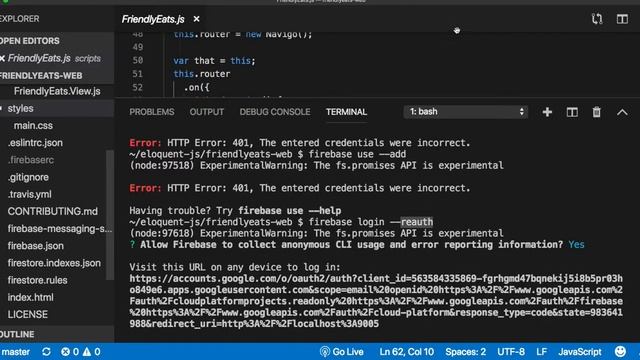
Task: Open FriendlyEats.View.js file
Action: pos(57,91)
